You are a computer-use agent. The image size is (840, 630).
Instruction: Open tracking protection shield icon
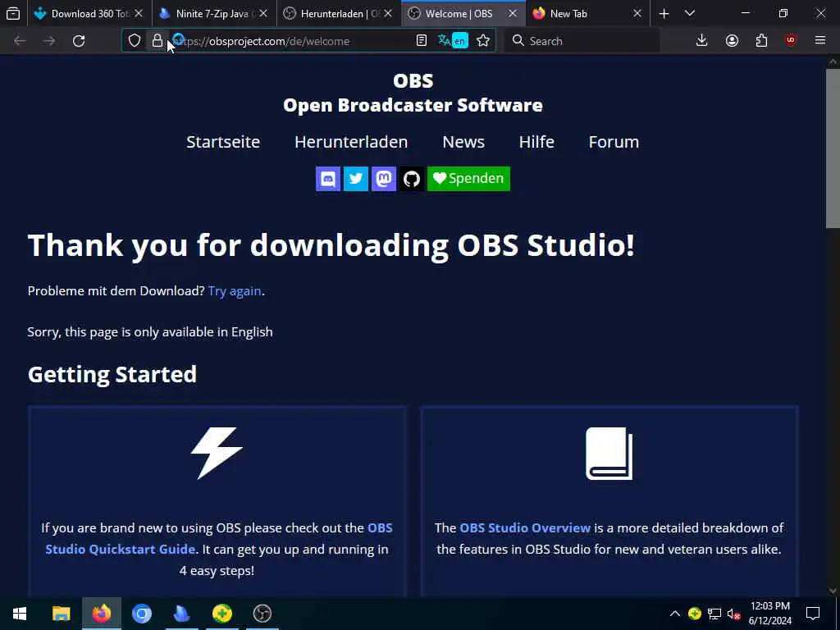point(135,41)
